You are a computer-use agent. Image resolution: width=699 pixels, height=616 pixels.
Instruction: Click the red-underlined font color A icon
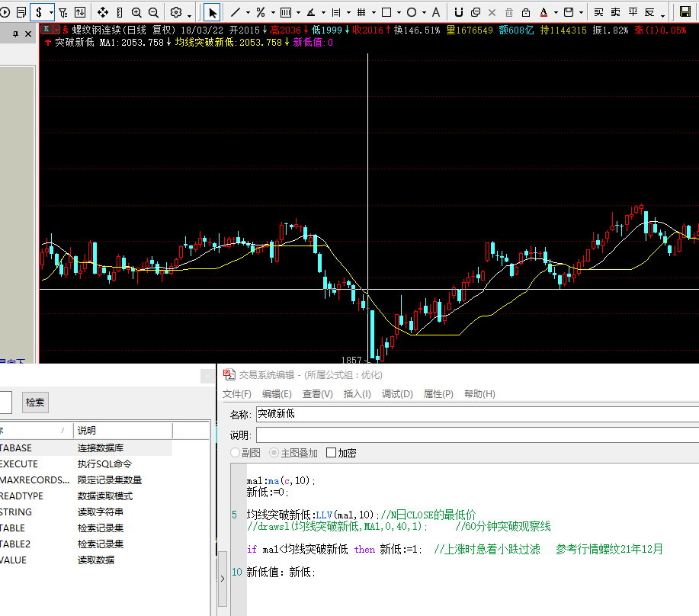tap(543, 12)
